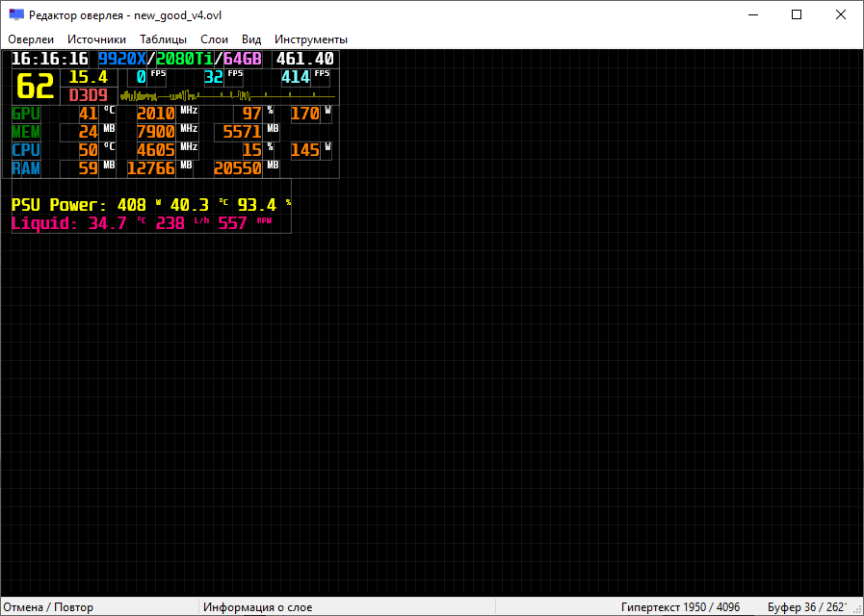Select the 9920X CPU name text
Viewport: 864px width, 616px height.
pos(122,59)
